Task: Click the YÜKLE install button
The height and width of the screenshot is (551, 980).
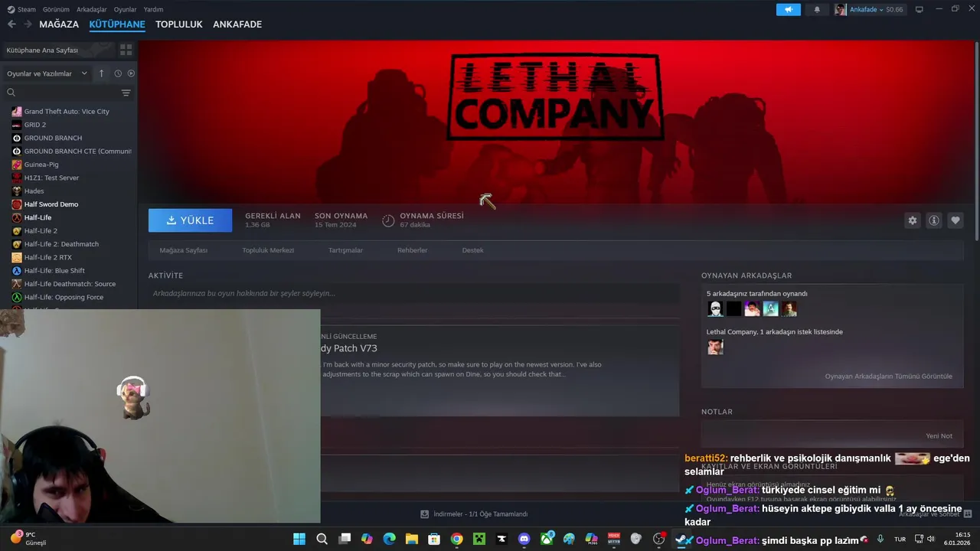Action: point(190,220)
